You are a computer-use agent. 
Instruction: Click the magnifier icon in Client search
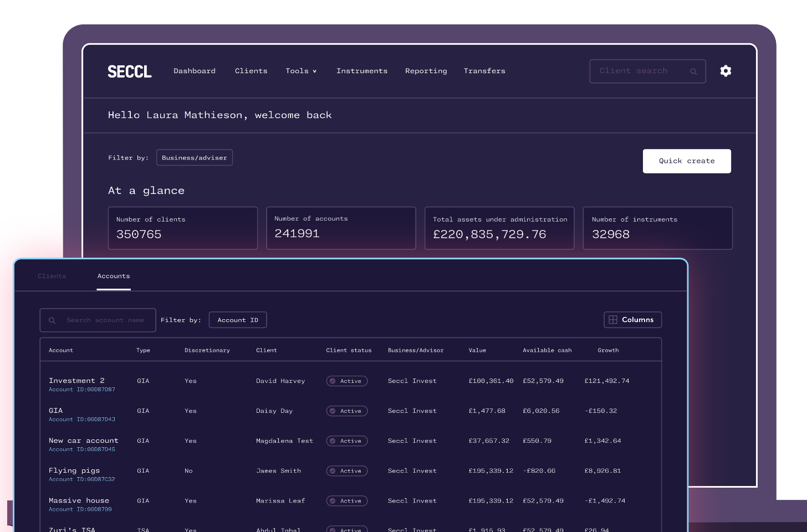693,71
